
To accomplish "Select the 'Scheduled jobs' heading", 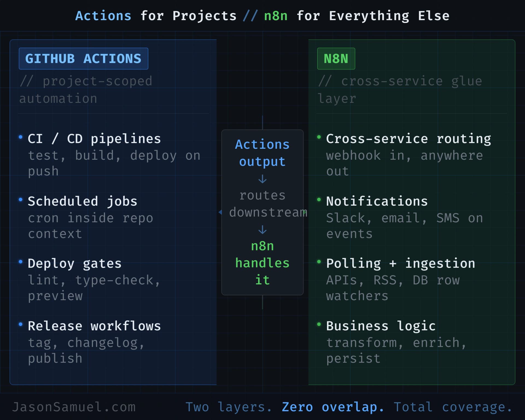I will click(82, 202).
